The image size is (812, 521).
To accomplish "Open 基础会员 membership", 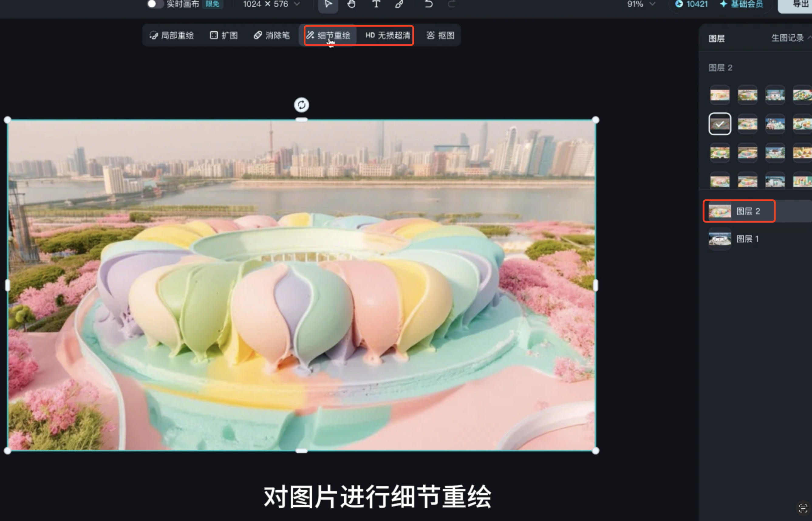I will 741,4.
